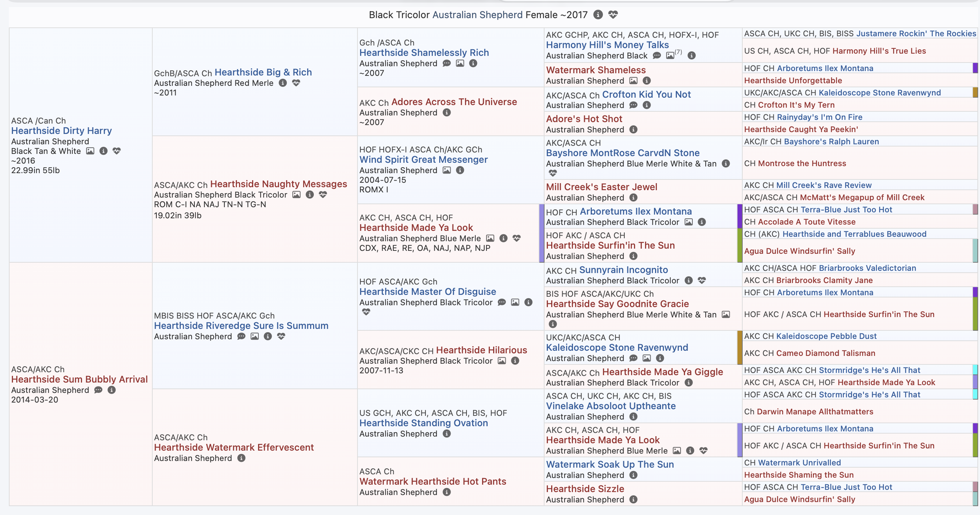Screen dimensions: 980x515
Task: View photo icon for Hearthside Shamelessly Rich
Action: click(x=460, y=63)
